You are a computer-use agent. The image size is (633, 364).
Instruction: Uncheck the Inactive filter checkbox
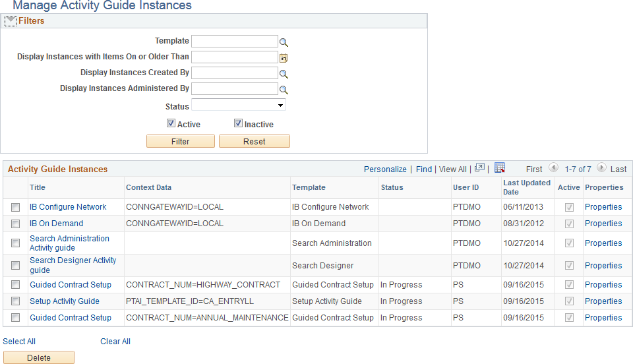(238, 123)
